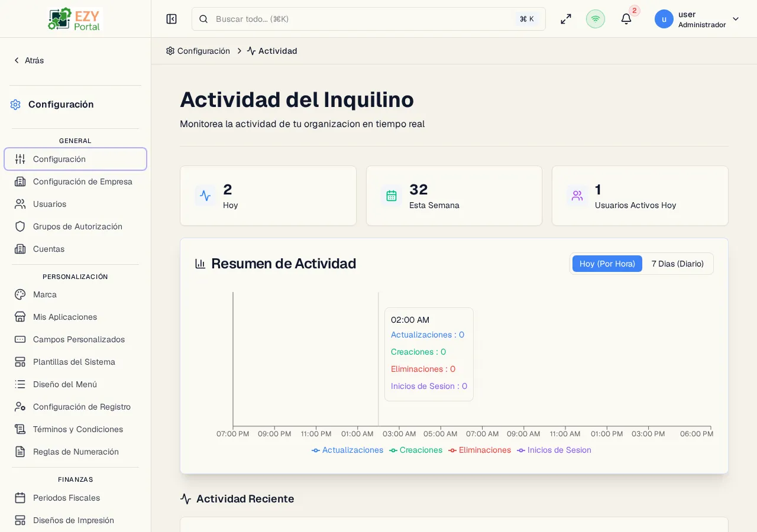Click the Campos Personalizados field icon
This screenshot has height=532, width=757.
pos(20,339)
